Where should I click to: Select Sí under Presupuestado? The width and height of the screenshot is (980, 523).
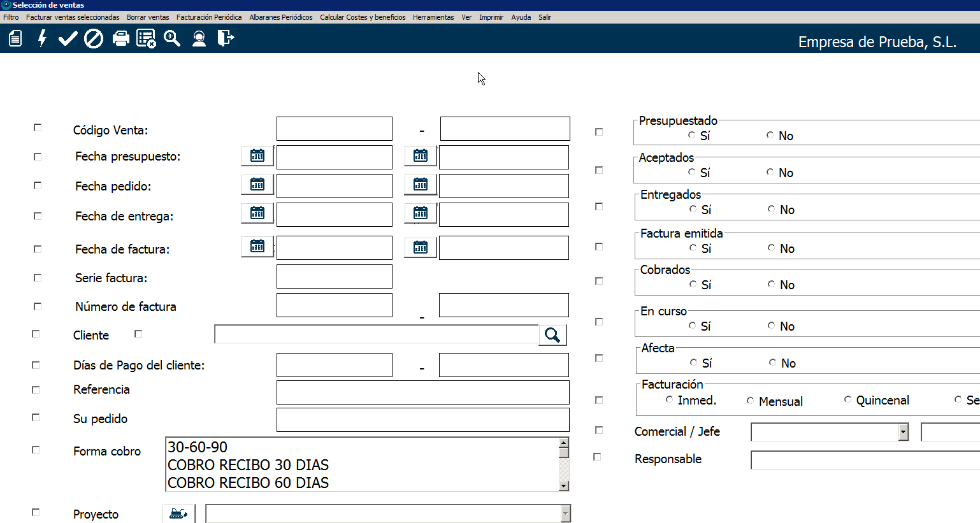click(x=692, y=135)
